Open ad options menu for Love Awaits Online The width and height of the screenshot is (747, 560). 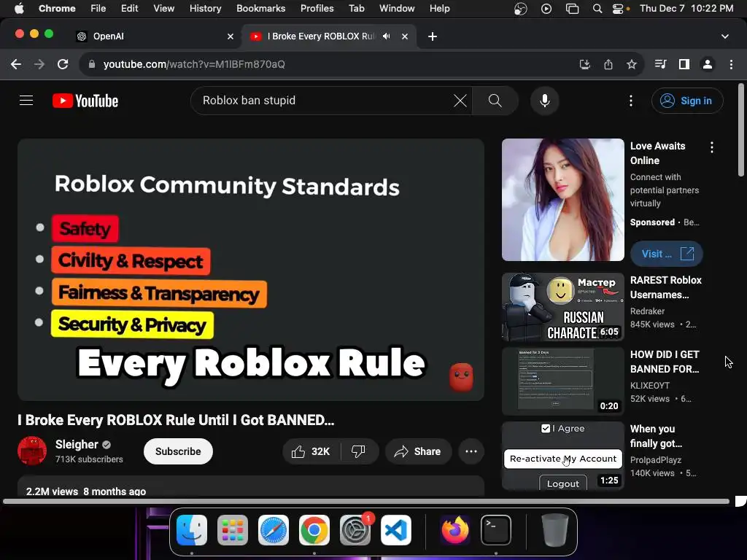(x=712, y=147)
